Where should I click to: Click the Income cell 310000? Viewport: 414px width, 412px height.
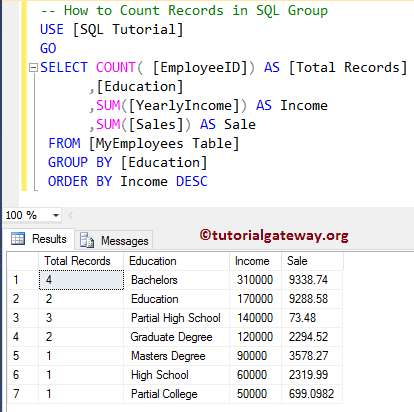(256, 280)
